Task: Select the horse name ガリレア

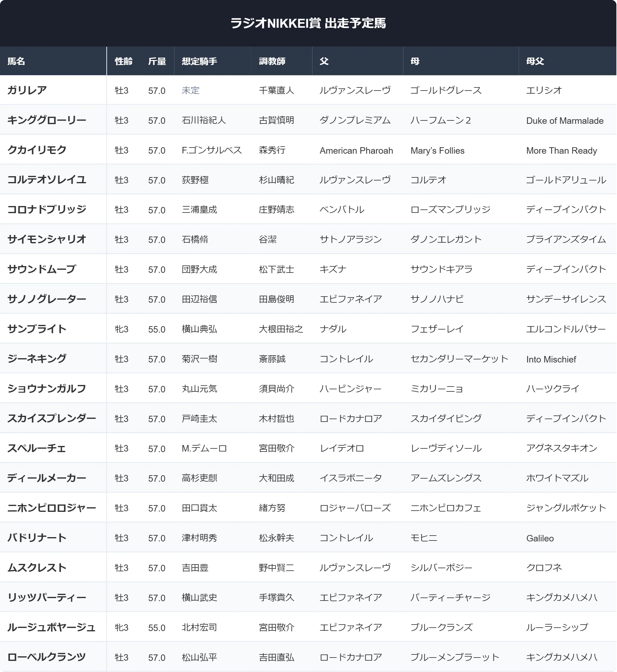Action: [27, 90]
